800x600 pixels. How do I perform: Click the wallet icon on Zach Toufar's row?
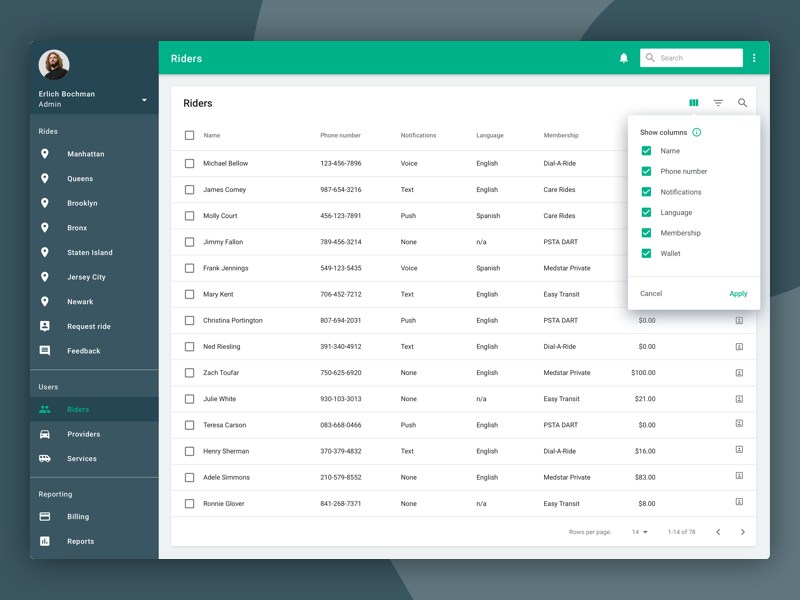pyautogui.click(x=738, y=372)
